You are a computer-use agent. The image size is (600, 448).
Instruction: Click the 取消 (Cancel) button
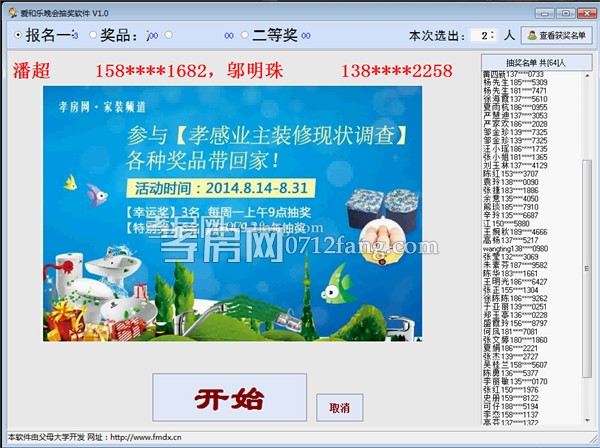tap(339, 408)
